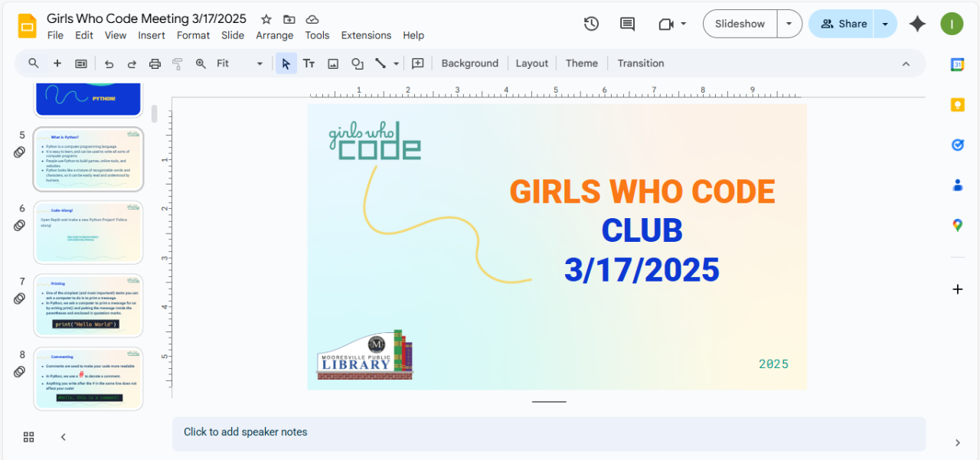This screenshot has width=980, height=460.
Task: Open Google Tasks side panel
Action: tap(957, 145)
